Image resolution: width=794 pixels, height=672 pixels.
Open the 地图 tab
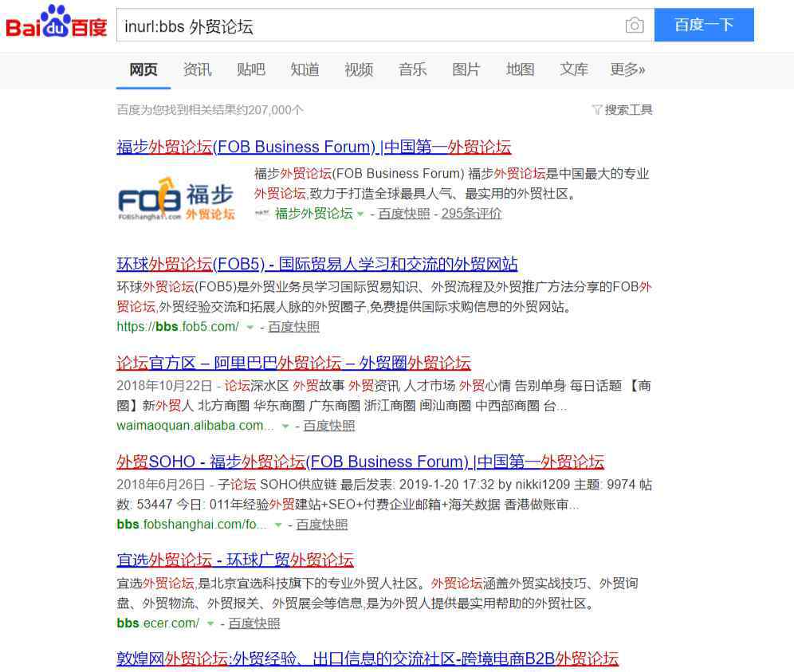coord(520,69)
